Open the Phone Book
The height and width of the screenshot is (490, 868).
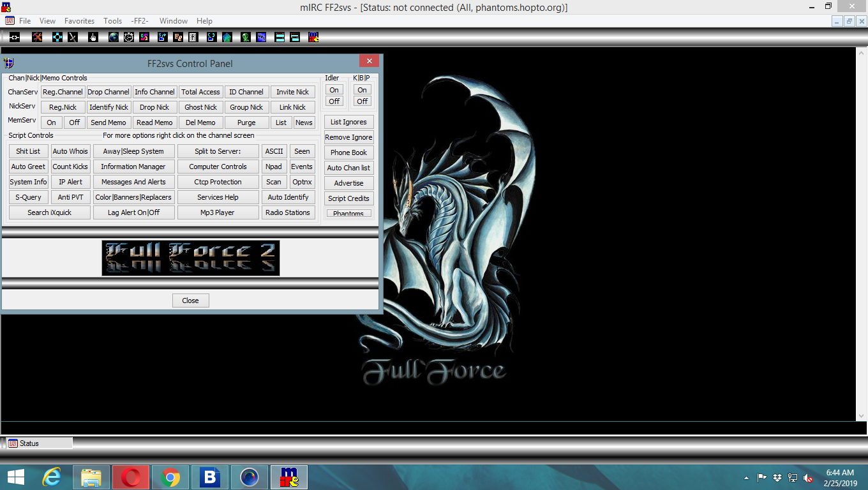pyautogui.click(x=348, y=152)
